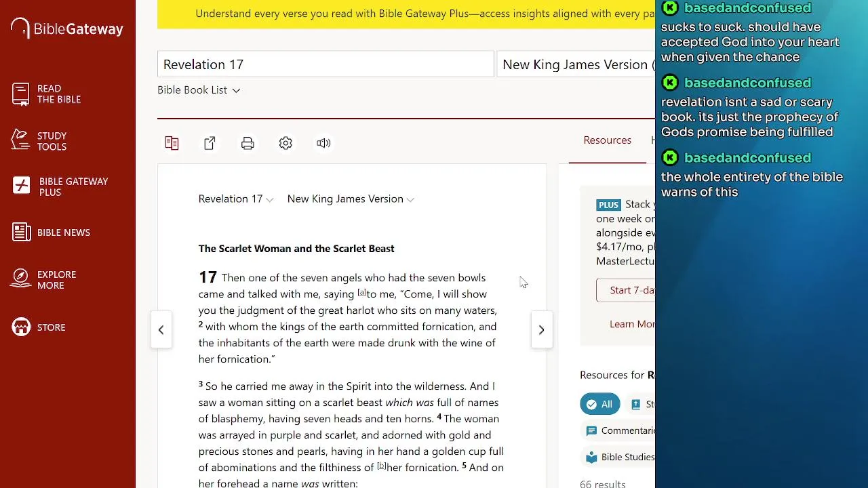The width and height of the screenshot is (868, 488).
Task: Go to next chapter arrow
Action: (541, 330)
